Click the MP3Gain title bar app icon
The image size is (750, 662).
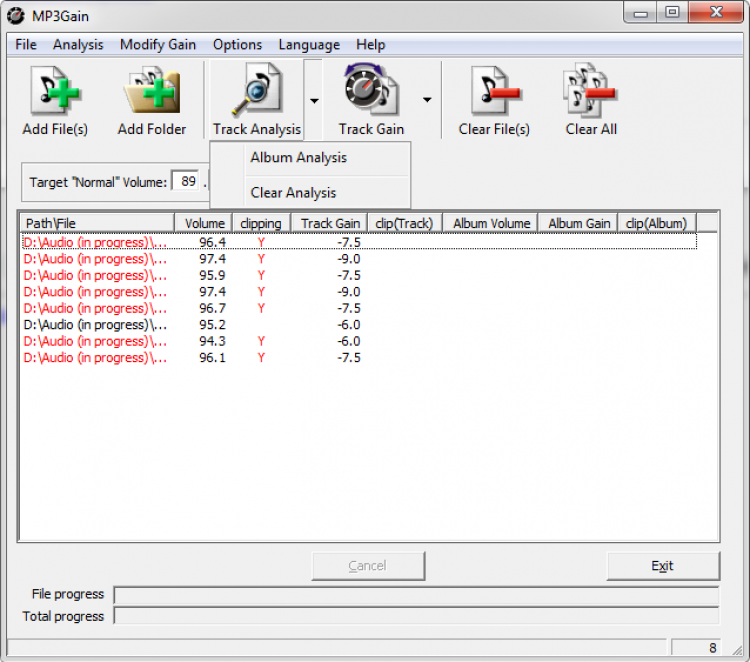pos(15,16)
